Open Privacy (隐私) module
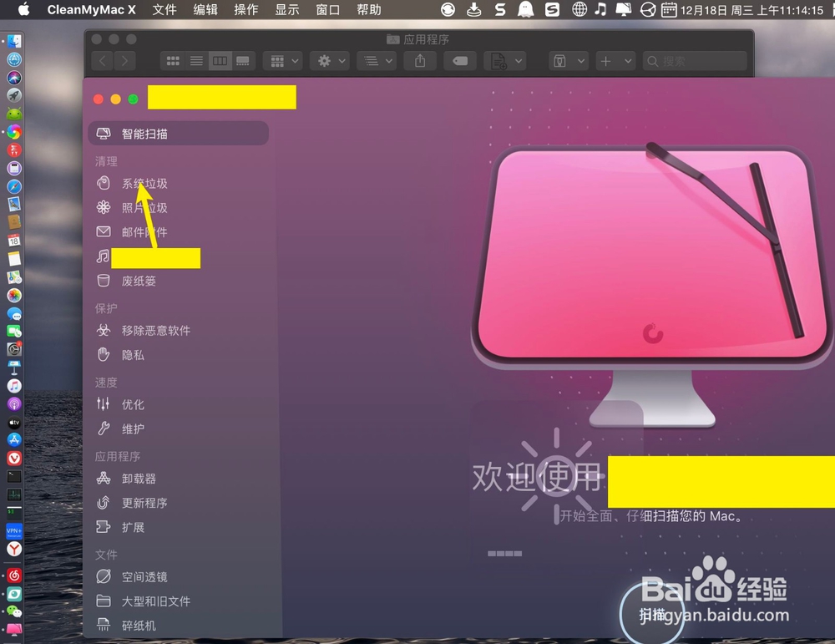Viewport: 835px width, 644px height. [x=133, y=355]
